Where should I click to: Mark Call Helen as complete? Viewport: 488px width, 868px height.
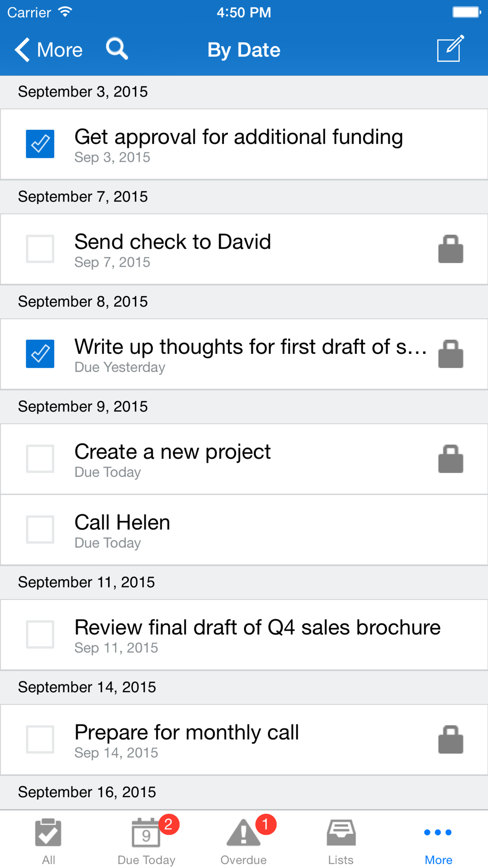[40, 530]
